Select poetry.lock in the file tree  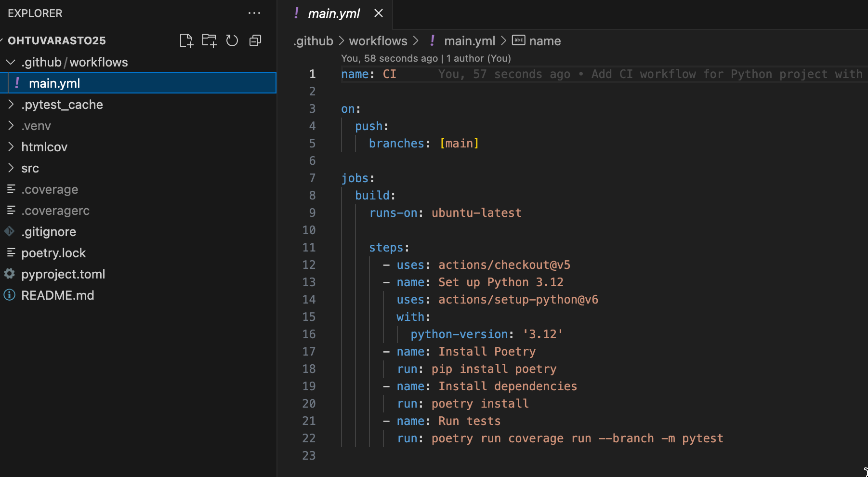(x=53, y=253)
